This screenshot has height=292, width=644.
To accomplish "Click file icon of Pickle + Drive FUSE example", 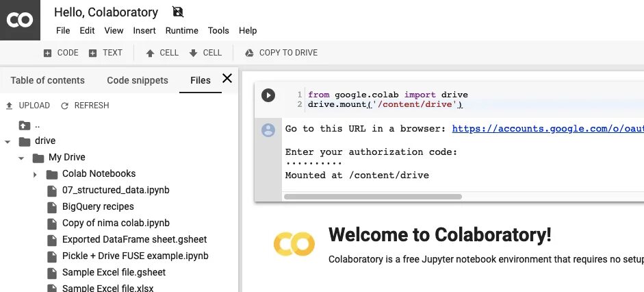I will [52, 256].
